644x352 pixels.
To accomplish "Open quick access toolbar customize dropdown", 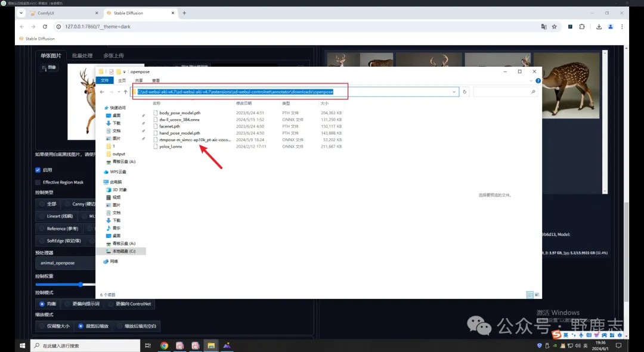I will (x=124, y=72).
